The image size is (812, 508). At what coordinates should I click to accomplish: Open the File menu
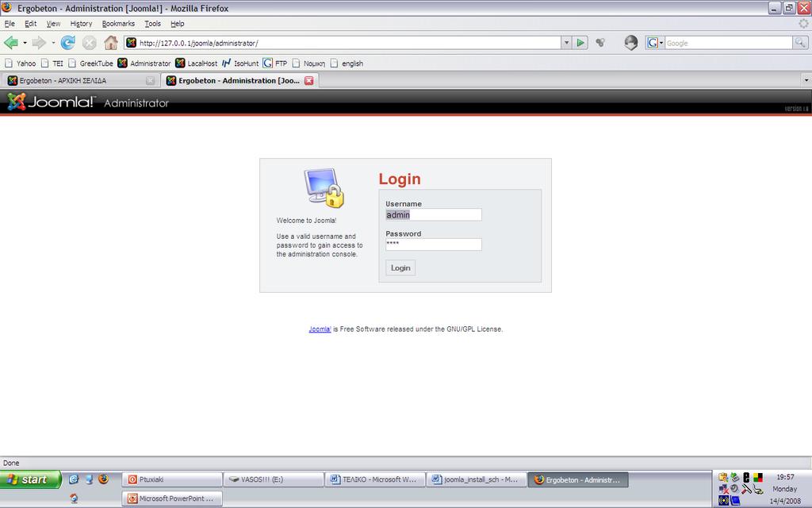10,24
